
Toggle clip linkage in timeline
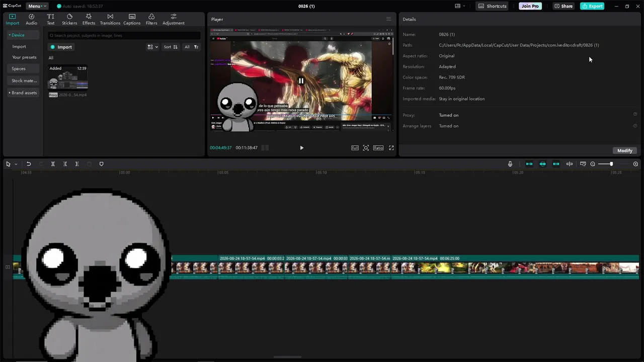pyautogui.click(x=556, y=164)
